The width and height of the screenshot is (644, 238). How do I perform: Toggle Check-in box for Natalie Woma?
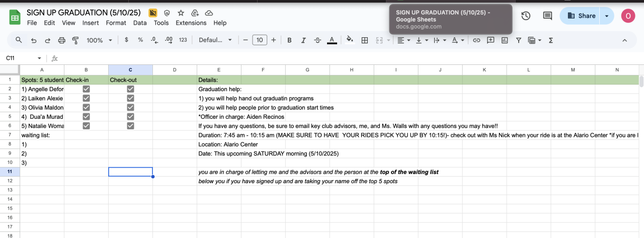pos(86,126)
